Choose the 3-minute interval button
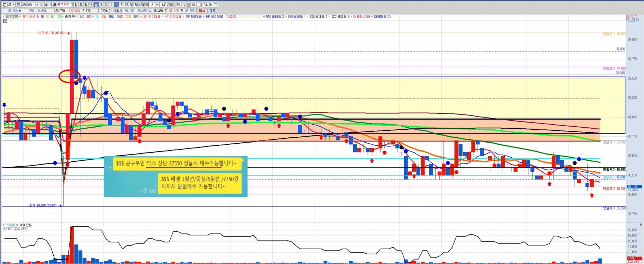 tap(117, 5)
